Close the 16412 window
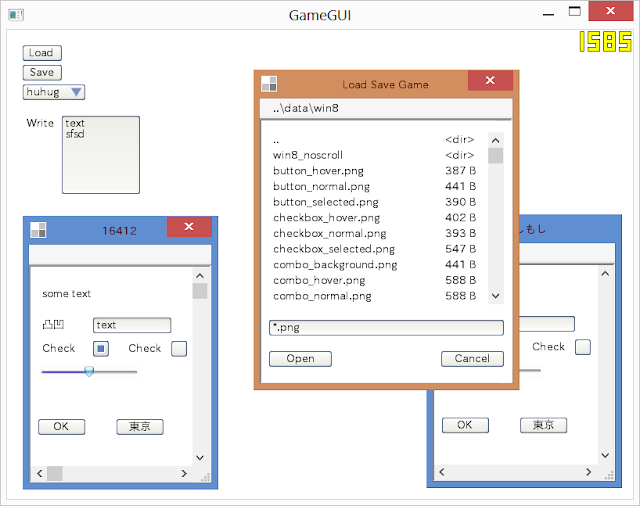This screenshot has height=506, width=640. pyautogui.click(x=189, y=227)
